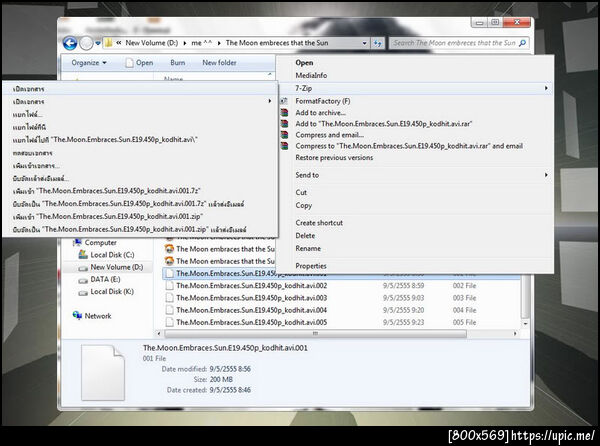Choose 7-Zip .avi.001.zip and email entry
The image size is (600, 446).
[140, 229]
